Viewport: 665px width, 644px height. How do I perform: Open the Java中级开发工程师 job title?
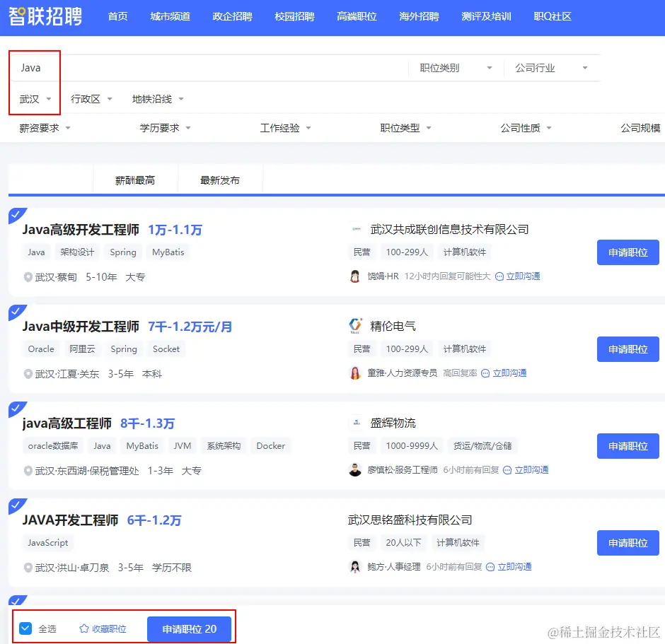[x=81, y=327]
